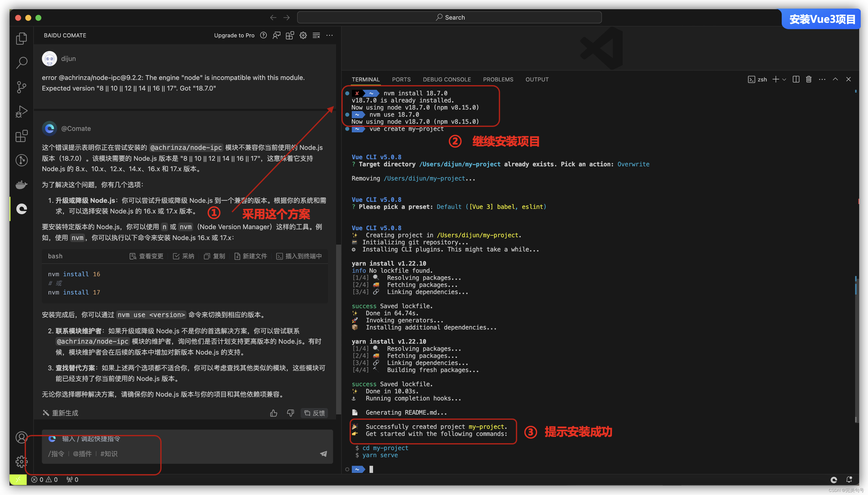Open the Extensions view
868x495 pixels.
pyautogui.click(x=22, y=136)
